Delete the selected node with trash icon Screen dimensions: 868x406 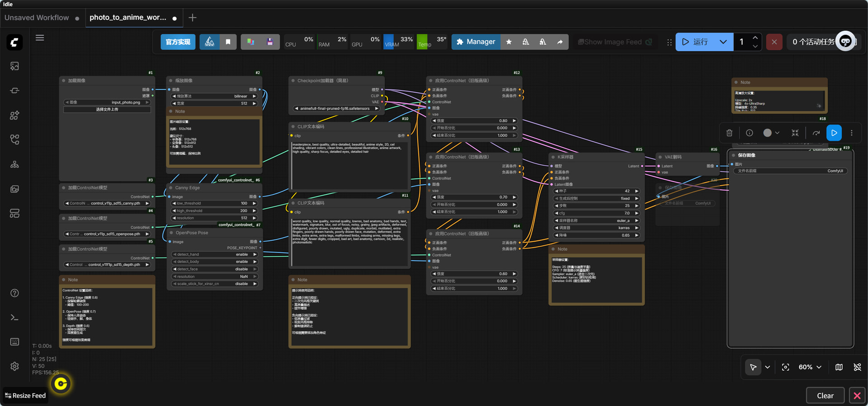click(x=729, y=133)
